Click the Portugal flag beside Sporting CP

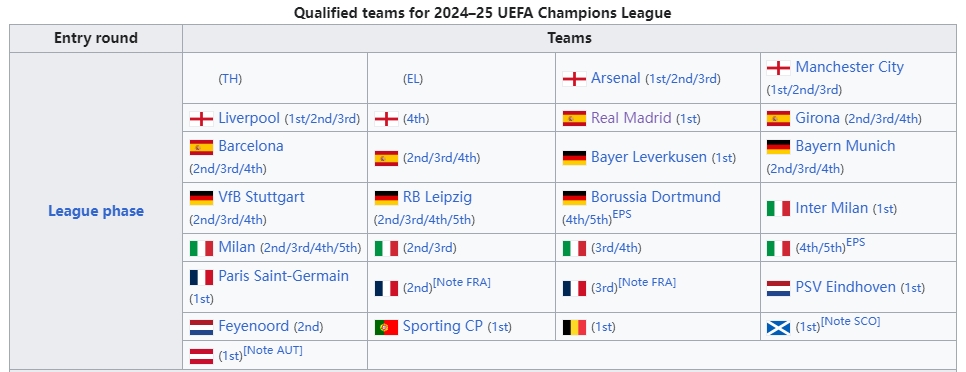coord(386,327)
